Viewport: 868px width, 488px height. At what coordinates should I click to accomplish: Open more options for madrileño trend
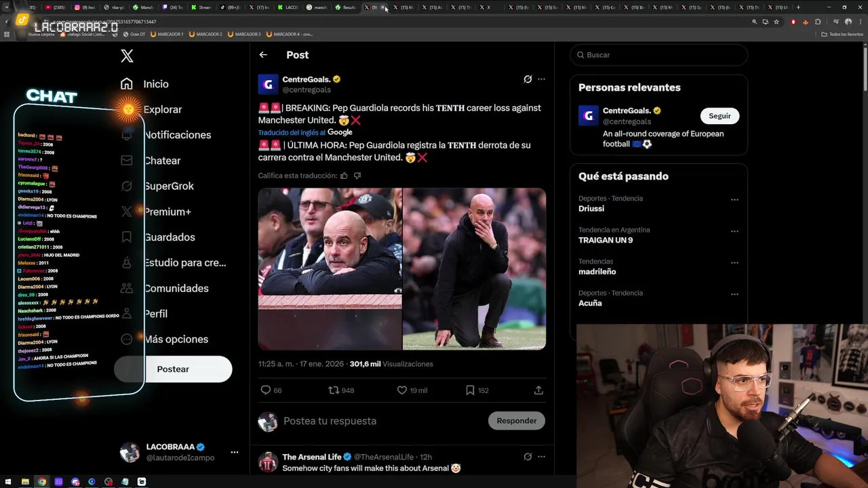click(x=734, y=263)
